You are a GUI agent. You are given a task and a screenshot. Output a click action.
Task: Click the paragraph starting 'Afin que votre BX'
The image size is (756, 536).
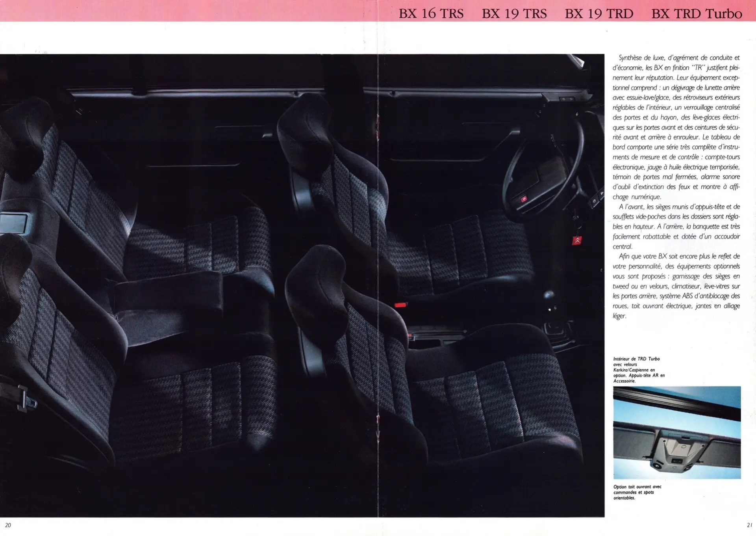(676, 286)
